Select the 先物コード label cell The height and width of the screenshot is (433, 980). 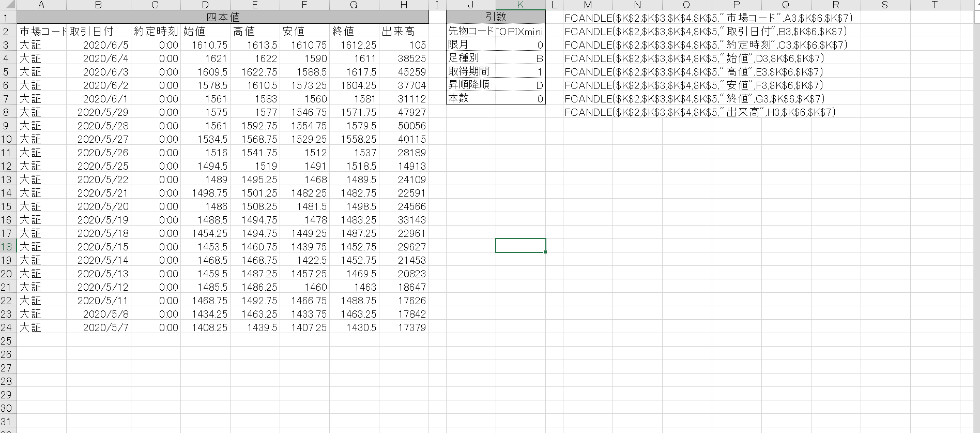point(471,31)
